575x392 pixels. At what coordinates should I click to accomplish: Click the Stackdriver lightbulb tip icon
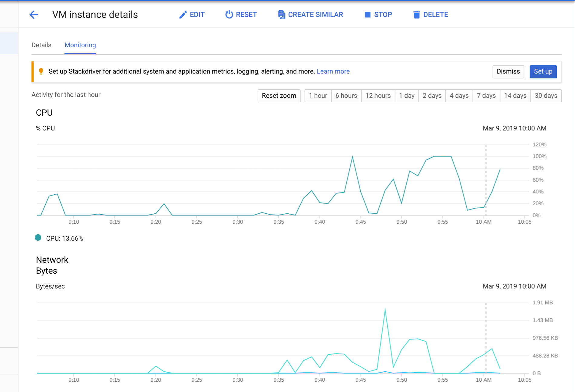(x=41, y=71)
